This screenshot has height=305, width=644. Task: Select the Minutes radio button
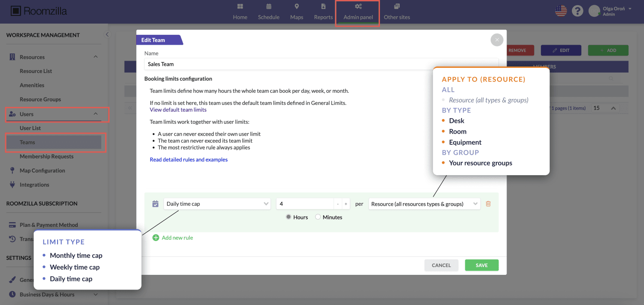pyautogui.click(x=318, y=217)
